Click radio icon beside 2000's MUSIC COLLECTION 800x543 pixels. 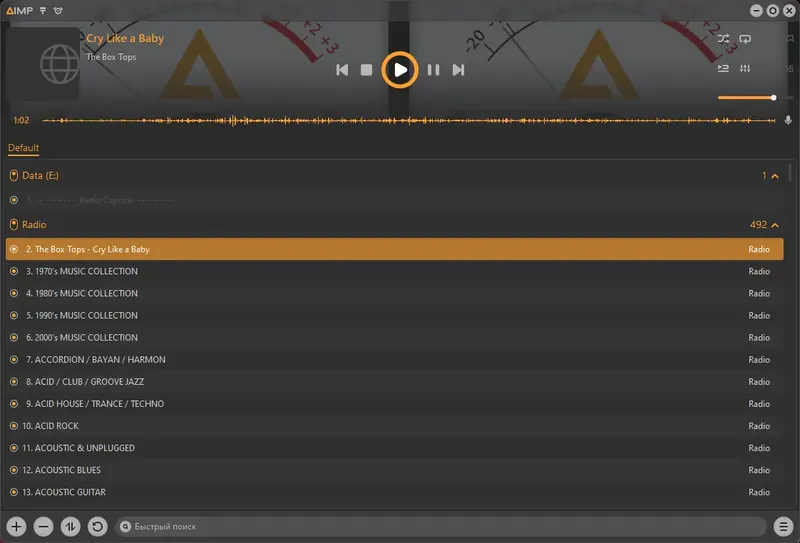click(14, 337)
